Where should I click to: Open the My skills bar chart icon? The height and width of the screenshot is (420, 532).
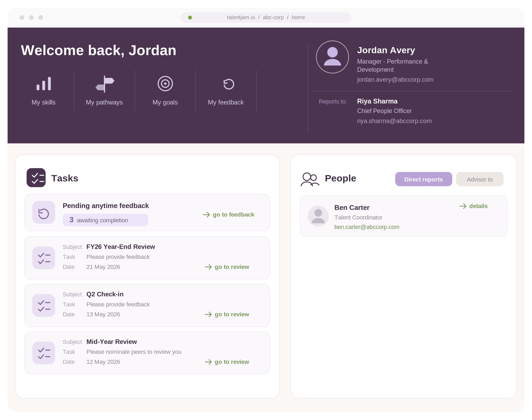click(44, 84)
